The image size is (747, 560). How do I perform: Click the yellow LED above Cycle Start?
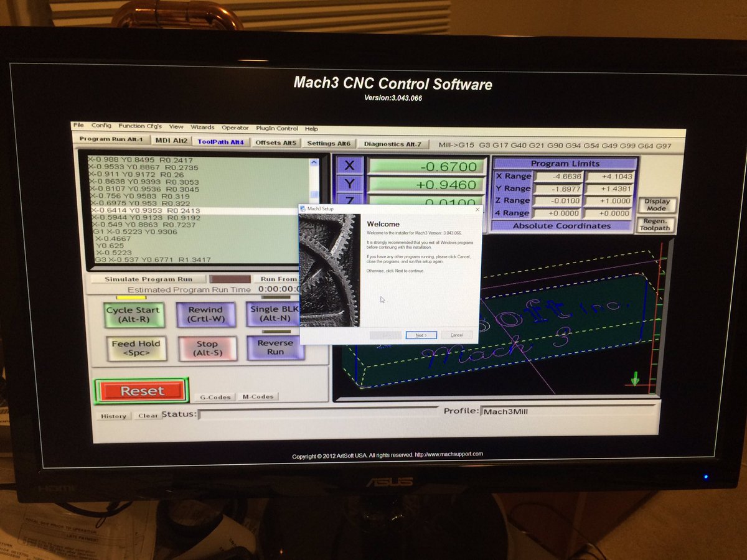(131, 297)
